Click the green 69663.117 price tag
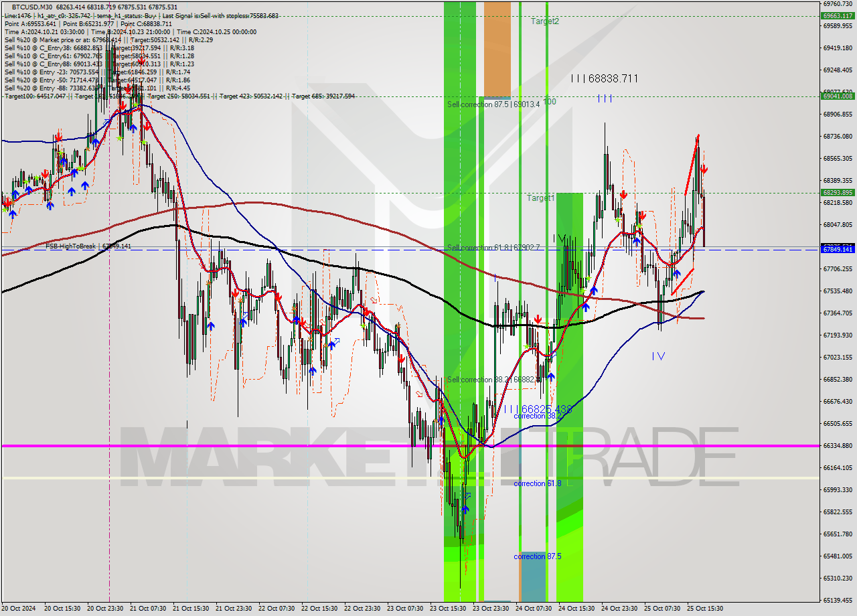 pyautogui.click(x=838, y=15)
